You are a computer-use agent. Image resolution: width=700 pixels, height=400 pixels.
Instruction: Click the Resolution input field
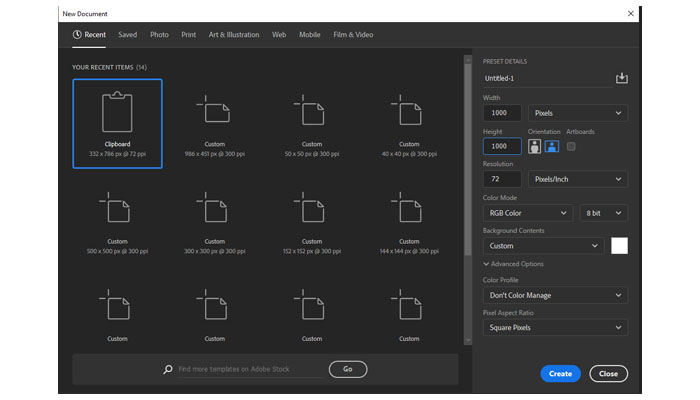click(x=501, y=179)
